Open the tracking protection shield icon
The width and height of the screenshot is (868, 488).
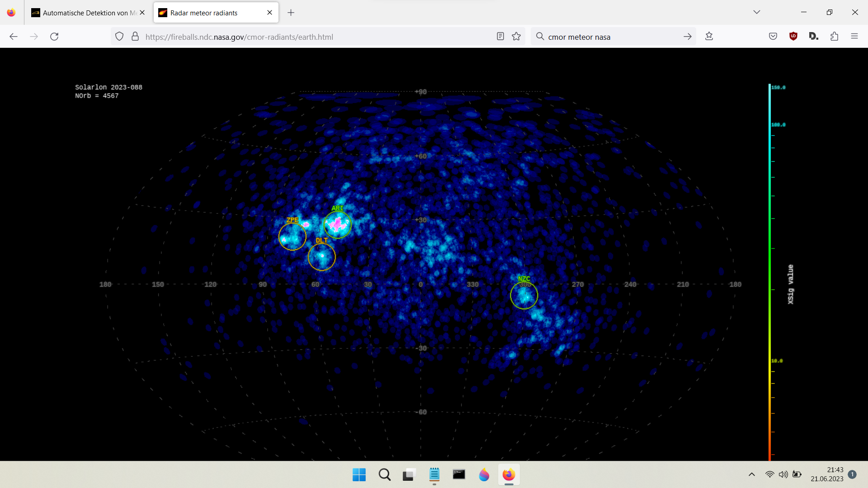119,37
